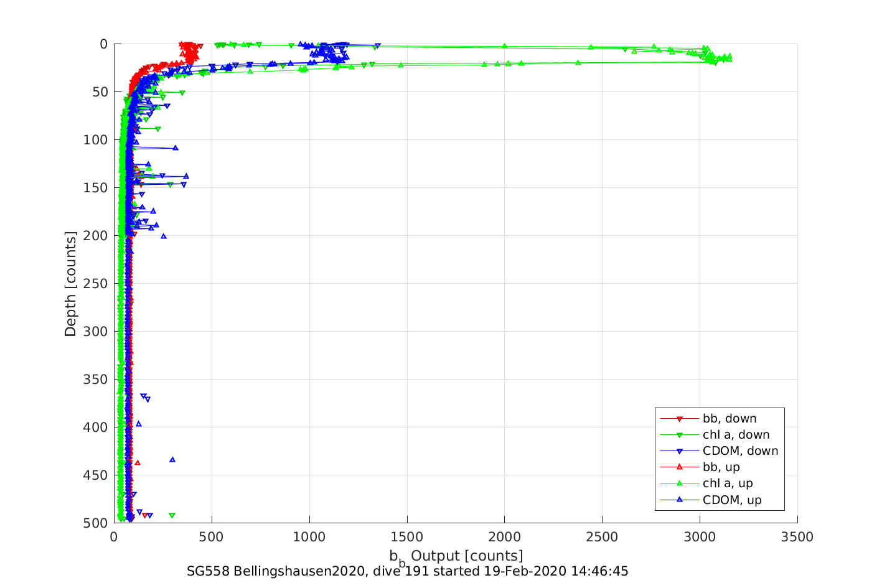This screenshot has width=882, height=588.
Task: Click x-axis tick label 1500
Action: tap(407, 537)
